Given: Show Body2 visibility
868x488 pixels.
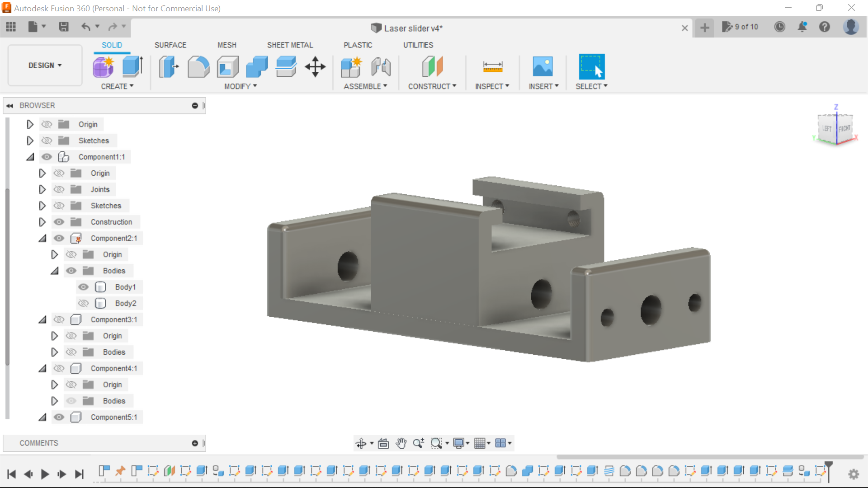Looking at the screenshot, I should pyautogui.click(x=84, y=303).
